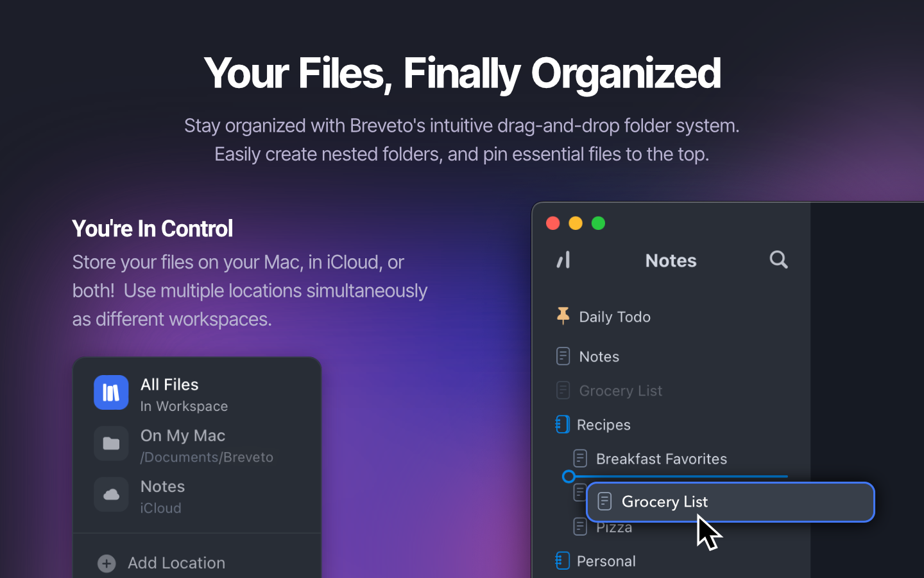924x578 pixels.
Task: Click the red close window button
Action: (552, 223)
